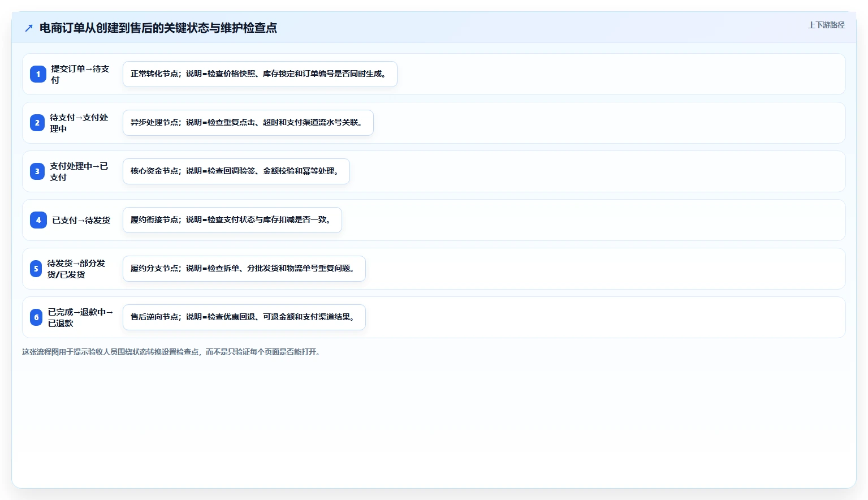Click the 待发货→部分发货/已发货 step label

point(76,269)
